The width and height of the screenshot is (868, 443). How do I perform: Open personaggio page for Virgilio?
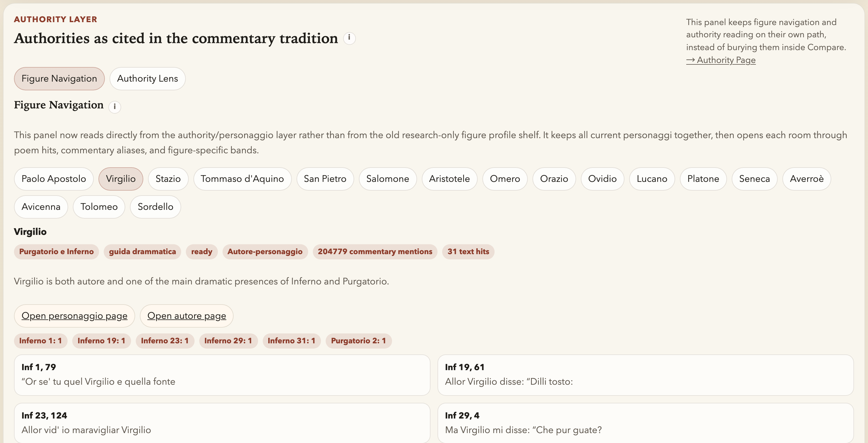coord(75,316)
